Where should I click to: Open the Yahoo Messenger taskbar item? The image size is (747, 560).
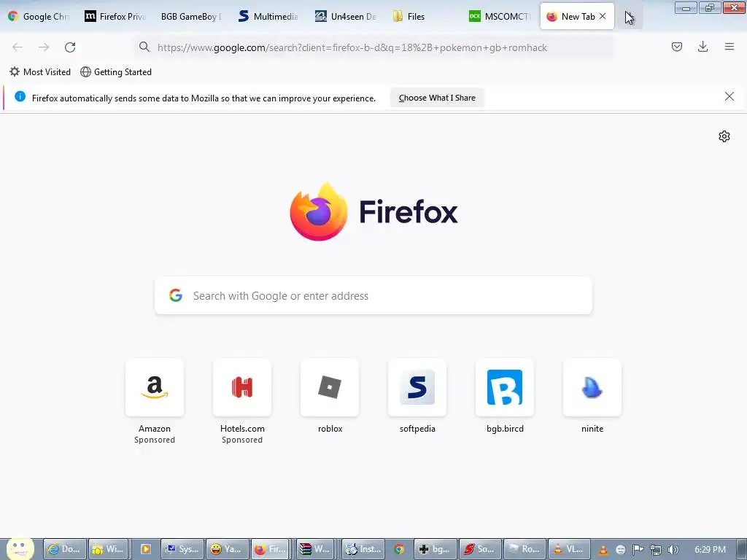point(228,549)
